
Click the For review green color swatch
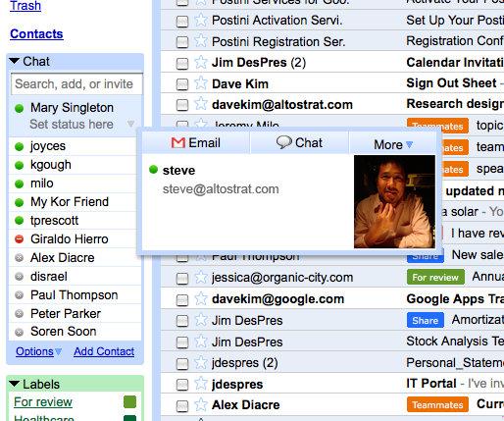[x=130, y=402]
